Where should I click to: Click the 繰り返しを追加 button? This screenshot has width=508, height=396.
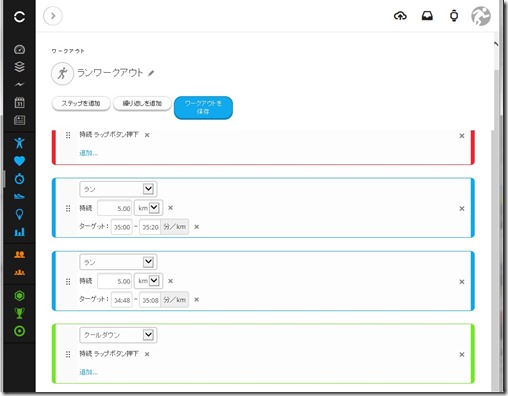[142, 103]
